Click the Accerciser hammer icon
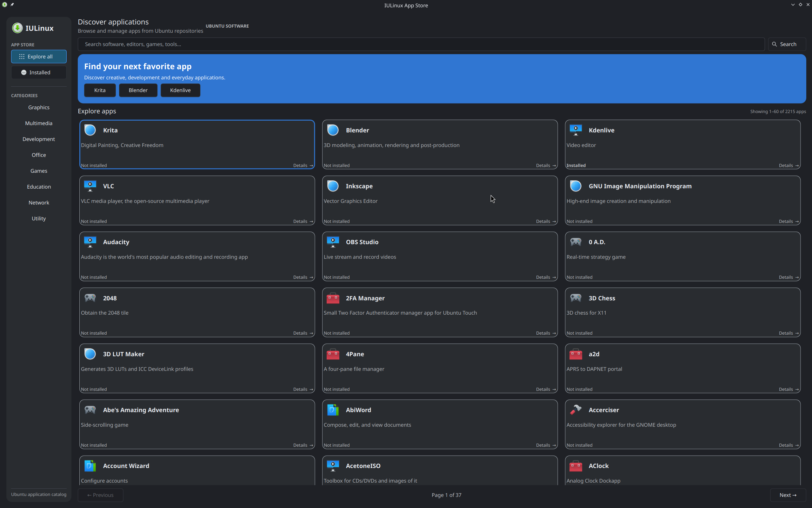Image resolution: width=812 pixels, height=508 pixels. [x=576, y=410]
